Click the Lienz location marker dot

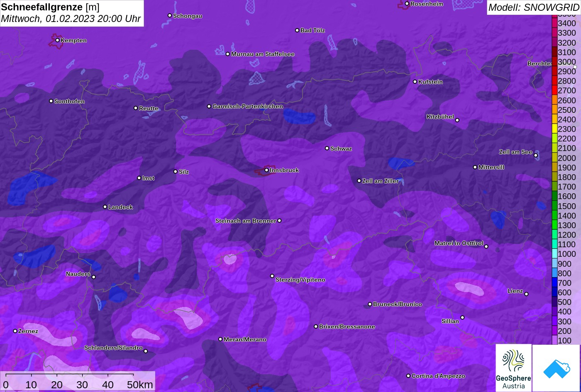[x=526, y=294]
